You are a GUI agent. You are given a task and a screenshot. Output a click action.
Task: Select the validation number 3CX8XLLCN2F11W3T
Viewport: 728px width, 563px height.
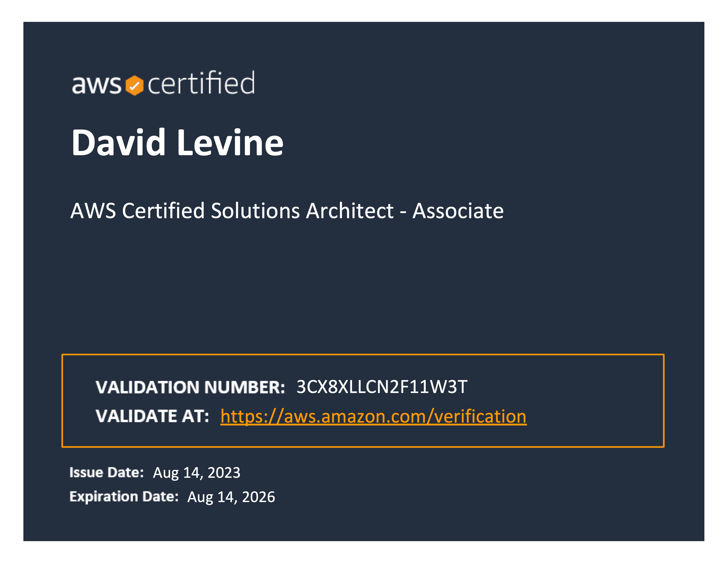click(382, 387)
